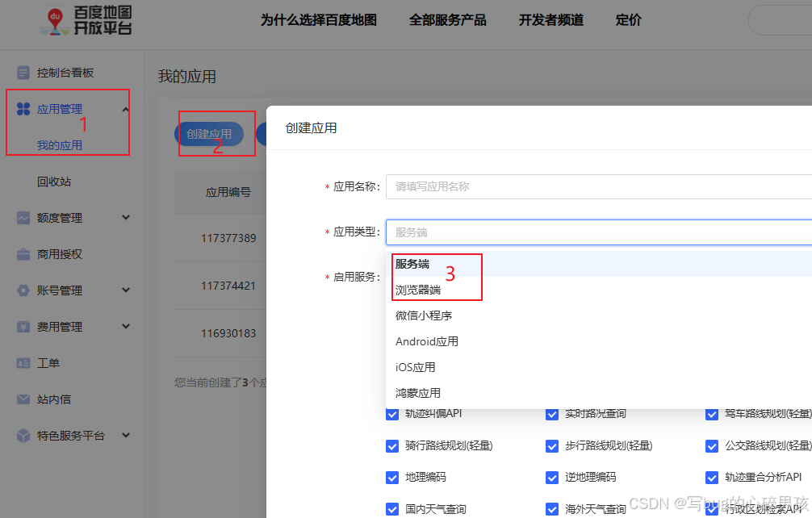Open 回收站 in the sidebar

pos(54,182)
